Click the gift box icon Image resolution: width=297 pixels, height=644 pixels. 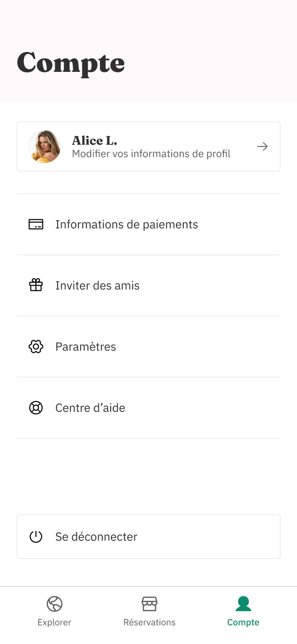coord(36,286)
